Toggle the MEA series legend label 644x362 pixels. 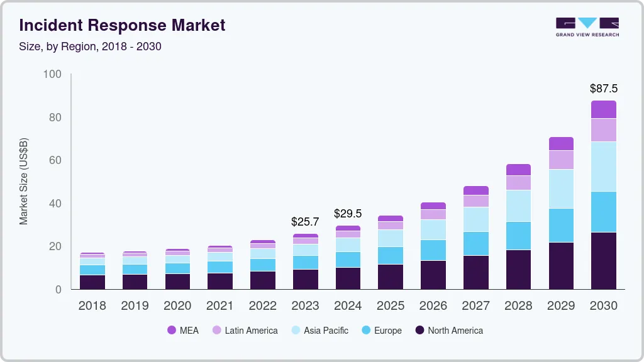point(189,331)
